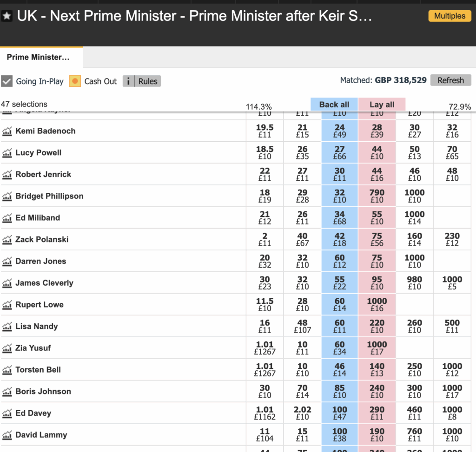Toggle the Going In-Play checkbox
The height and width of the screenshot is (452, 476).
click(x=7, y=81)
